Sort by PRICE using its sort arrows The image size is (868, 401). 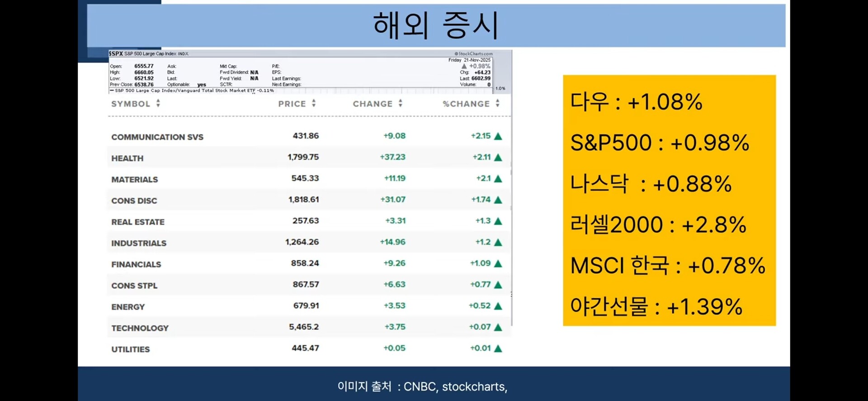coord(314,103)
